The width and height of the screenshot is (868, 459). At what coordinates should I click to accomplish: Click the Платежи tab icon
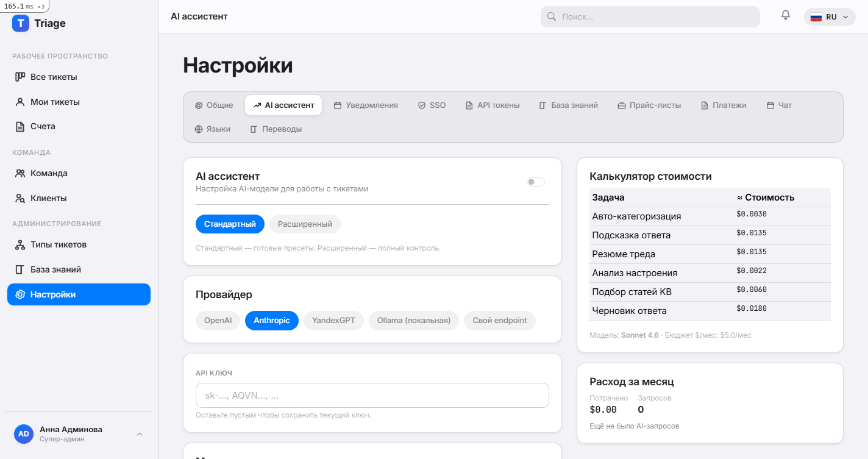705,105
